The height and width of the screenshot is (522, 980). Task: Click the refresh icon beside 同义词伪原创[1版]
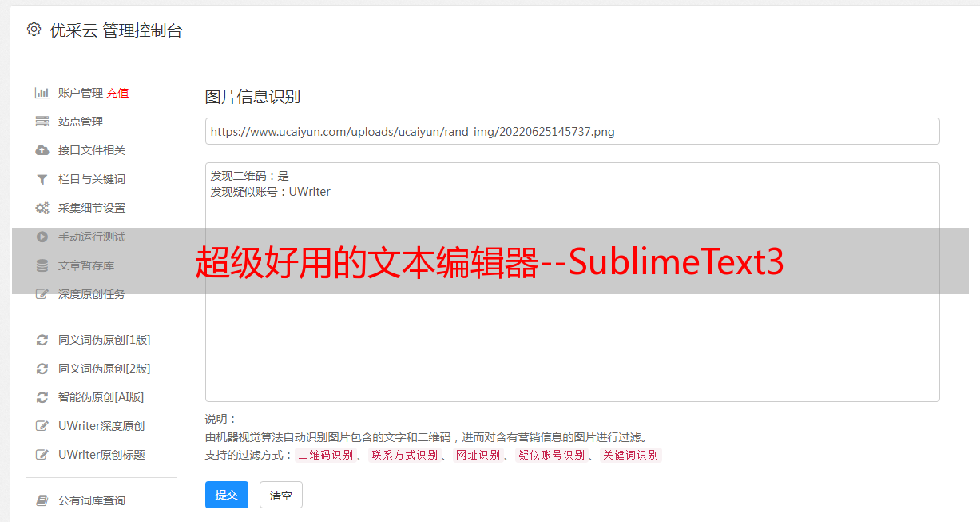(42, 340)
